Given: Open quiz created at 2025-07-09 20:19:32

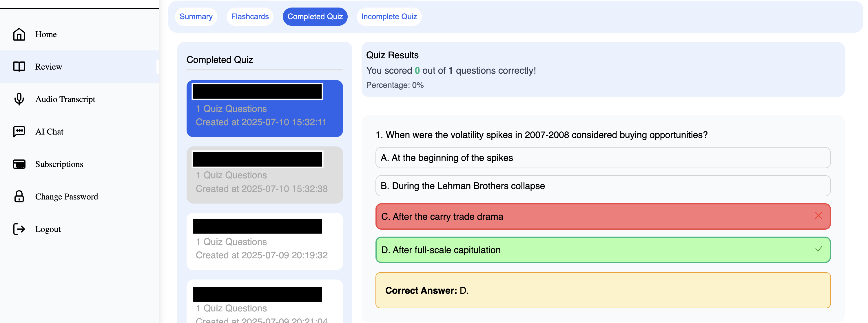Looking at the screenshot, I should click(x=265, y=242).
